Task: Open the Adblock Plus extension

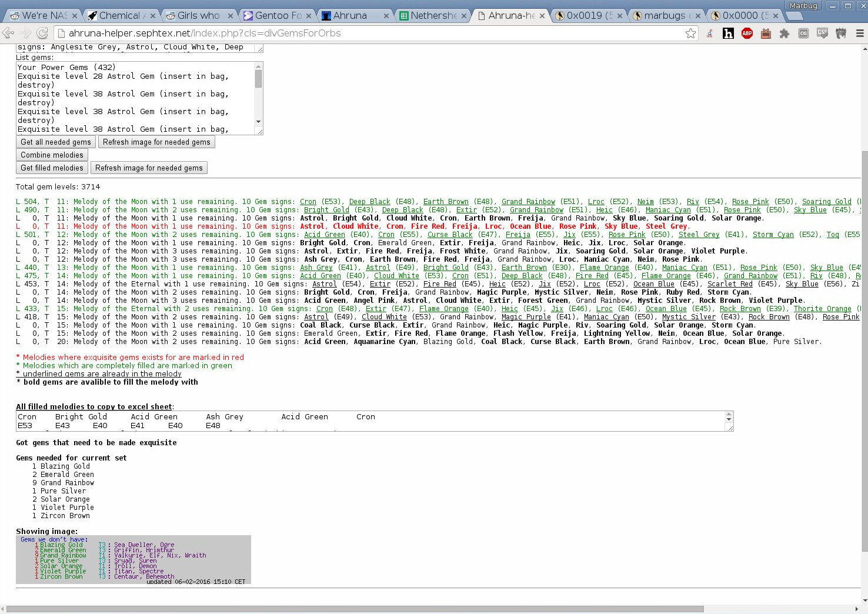Action: pyautogui.click(x=747, y=34)
